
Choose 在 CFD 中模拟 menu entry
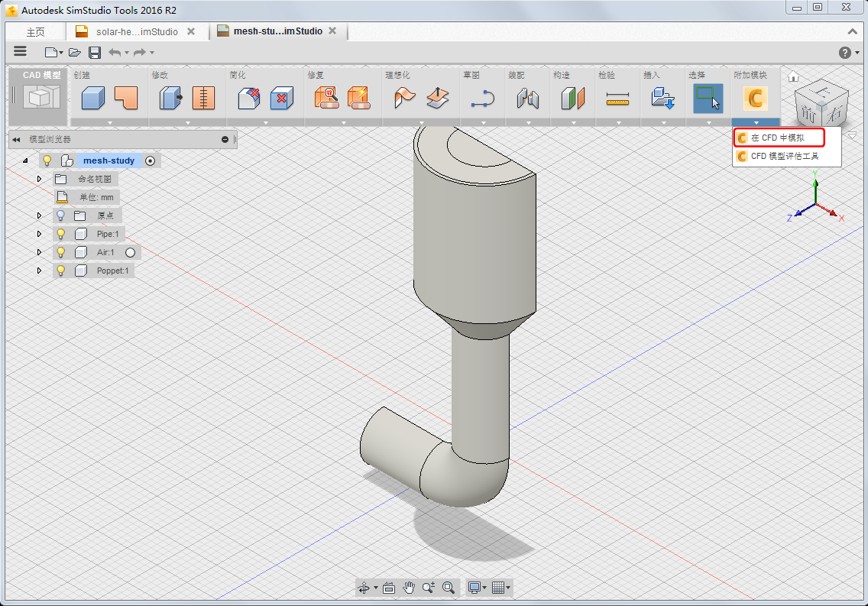[777, 138]
